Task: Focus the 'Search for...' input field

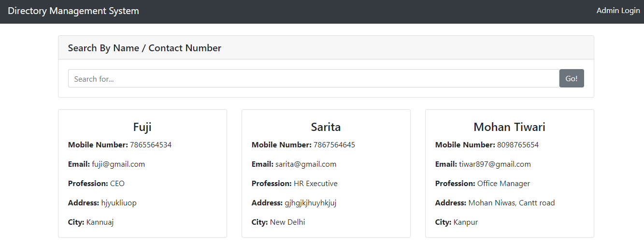Action: point(314,78)
